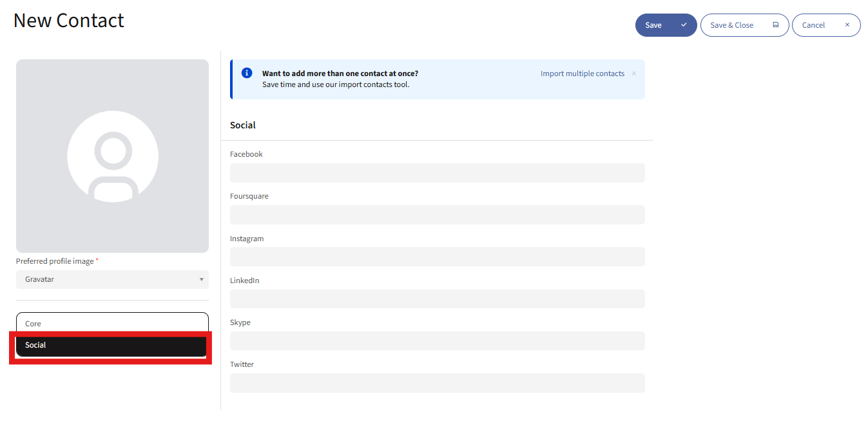Click the checkmark icon on the Save button
Image resolution: width=868 pixels, height=425 pixels.
pos(684,25)
